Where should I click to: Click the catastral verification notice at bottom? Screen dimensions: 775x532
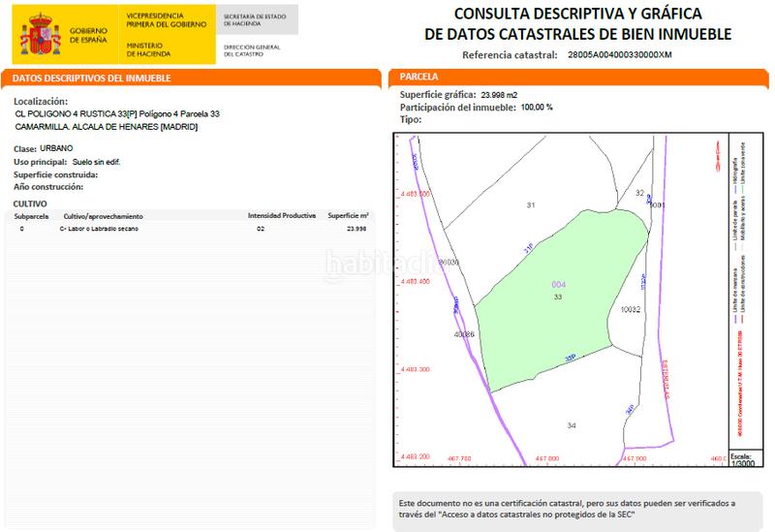pyautogui.click(x=567, y=509)
